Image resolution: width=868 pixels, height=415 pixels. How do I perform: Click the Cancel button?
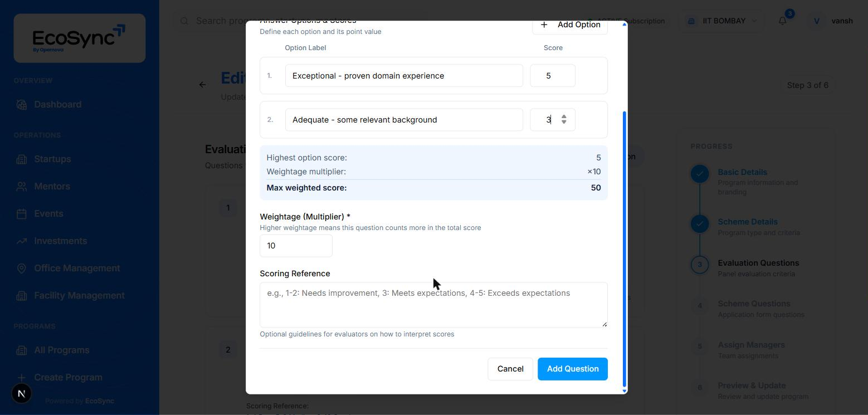510,369
